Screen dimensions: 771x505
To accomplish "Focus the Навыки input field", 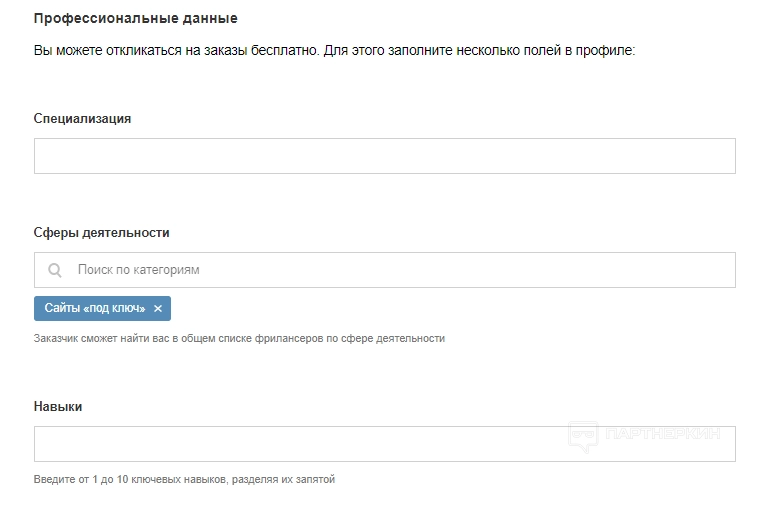I will click(x=300, y=444).
